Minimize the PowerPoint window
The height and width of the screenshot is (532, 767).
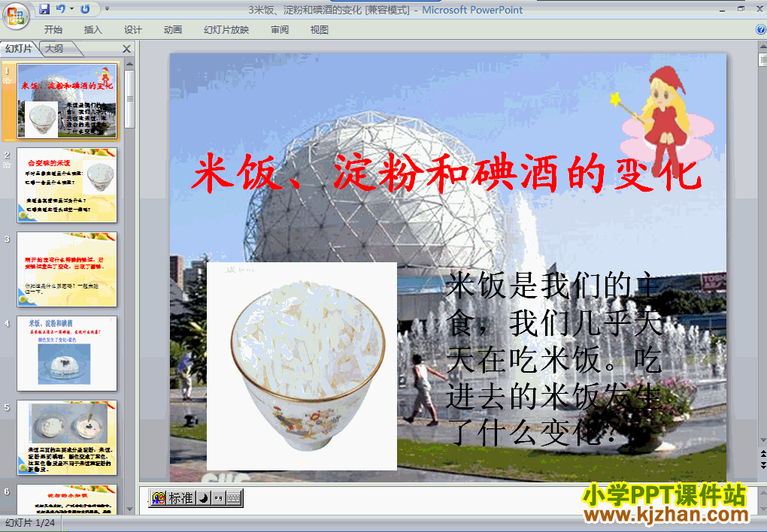click(723, 9)
